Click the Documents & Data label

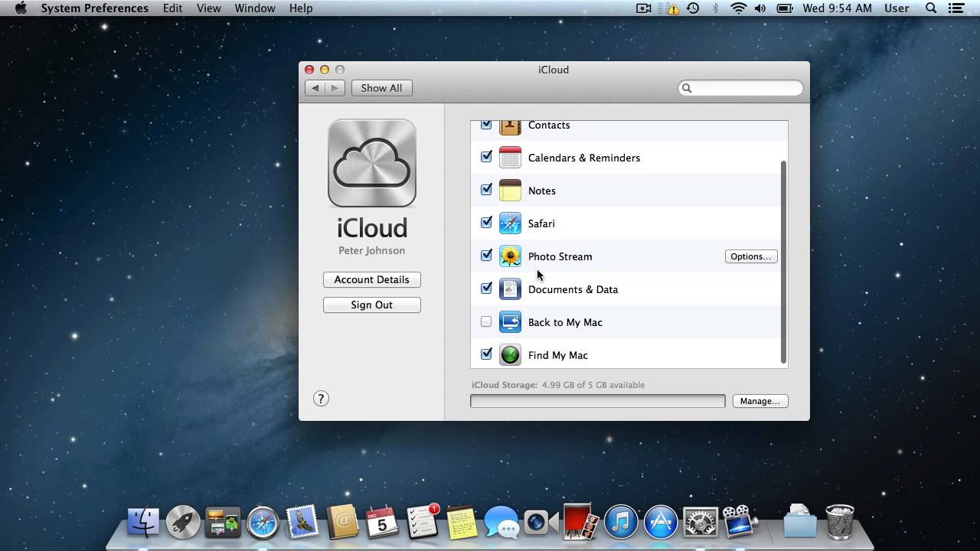point(573,289)
